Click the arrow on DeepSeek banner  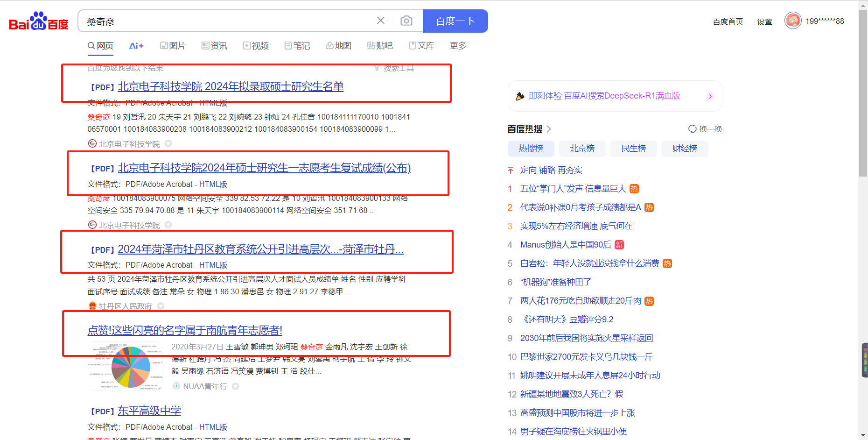tap(710, 96)
